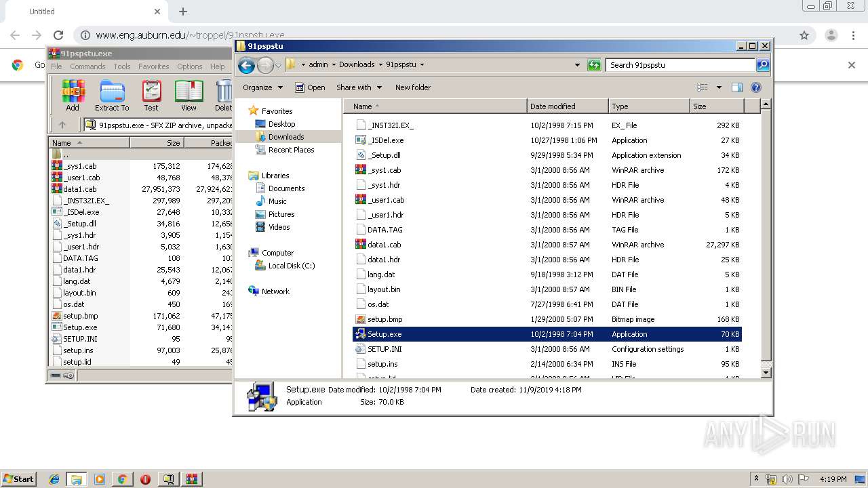868x488 pixels.
Task: Click Explorer back navigation button
Action: point(246,65)
